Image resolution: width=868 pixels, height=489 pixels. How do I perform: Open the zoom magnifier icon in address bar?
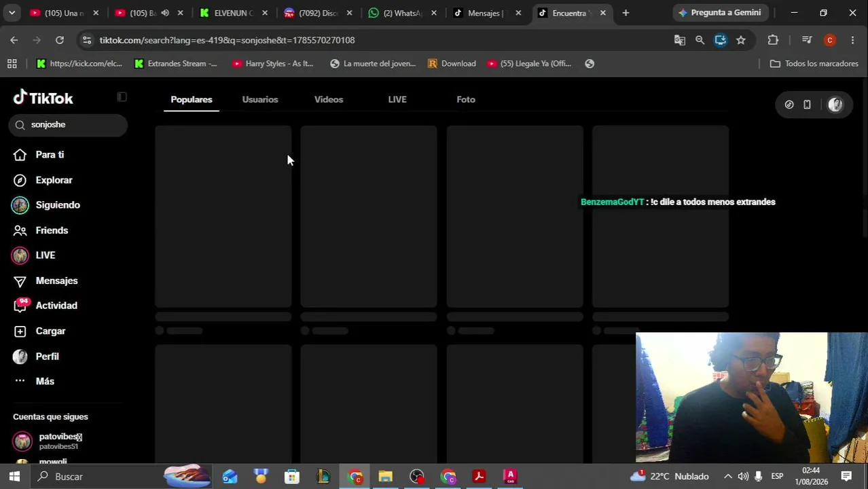(x=700, y=40)
